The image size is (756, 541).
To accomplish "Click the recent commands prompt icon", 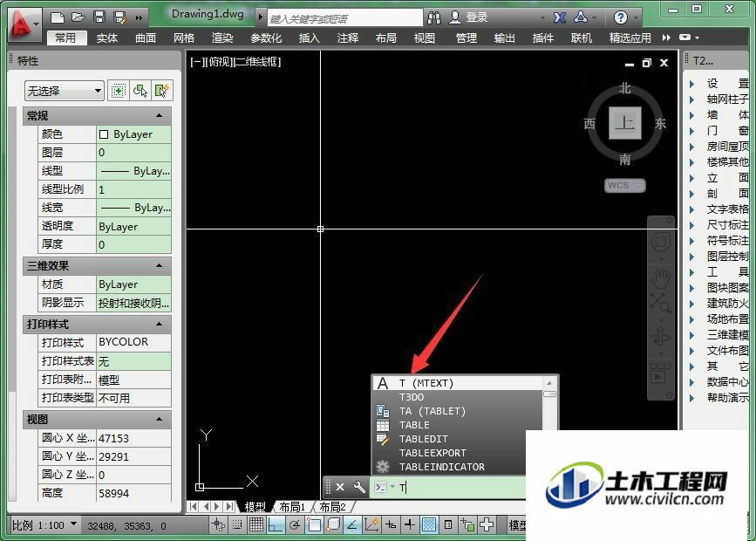I will (x=380, y=487).
